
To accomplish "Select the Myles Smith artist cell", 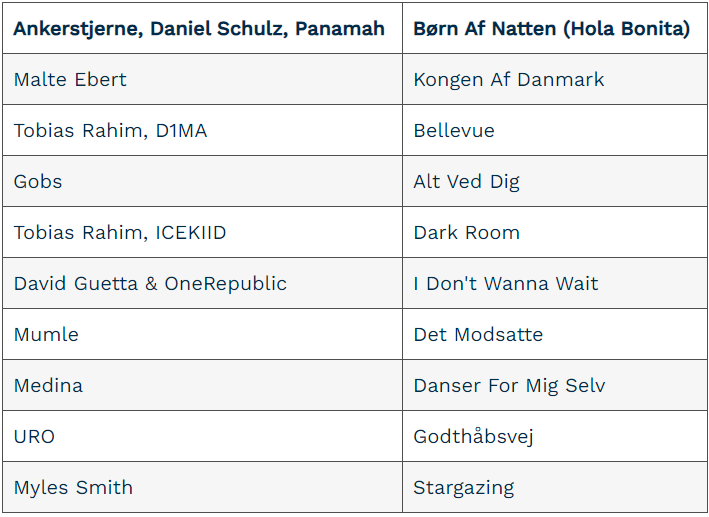I will pos(202,488).
